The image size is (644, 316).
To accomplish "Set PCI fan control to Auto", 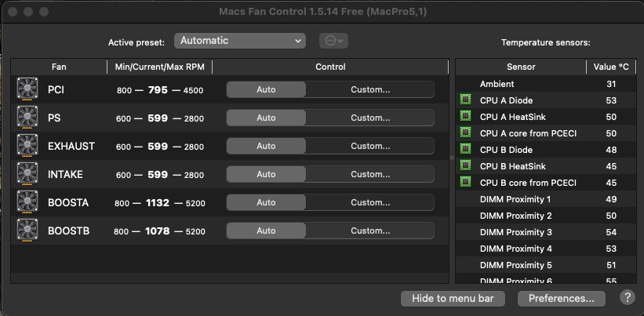I will (266, 89).
